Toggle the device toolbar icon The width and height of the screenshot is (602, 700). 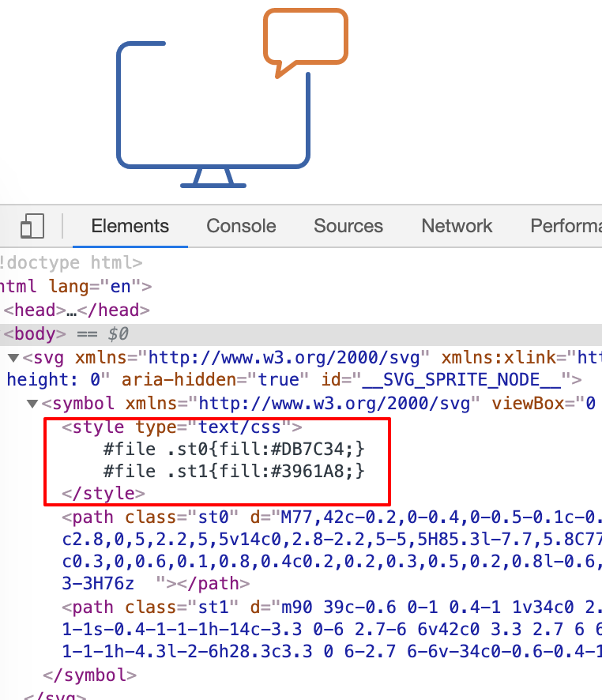[32, 226]
